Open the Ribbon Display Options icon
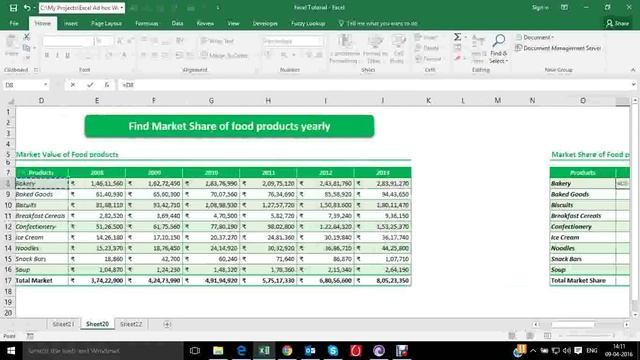 coord(564,7)
